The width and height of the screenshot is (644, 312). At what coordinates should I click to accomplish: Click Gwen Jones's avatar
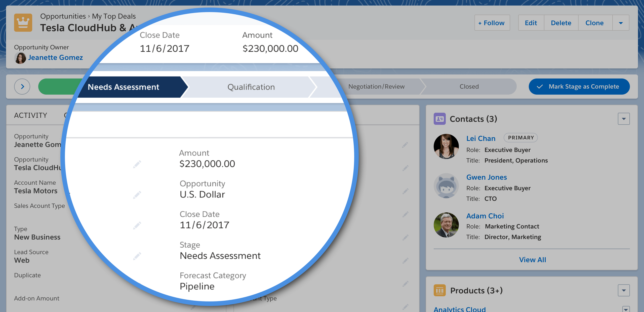click(446, 185)
